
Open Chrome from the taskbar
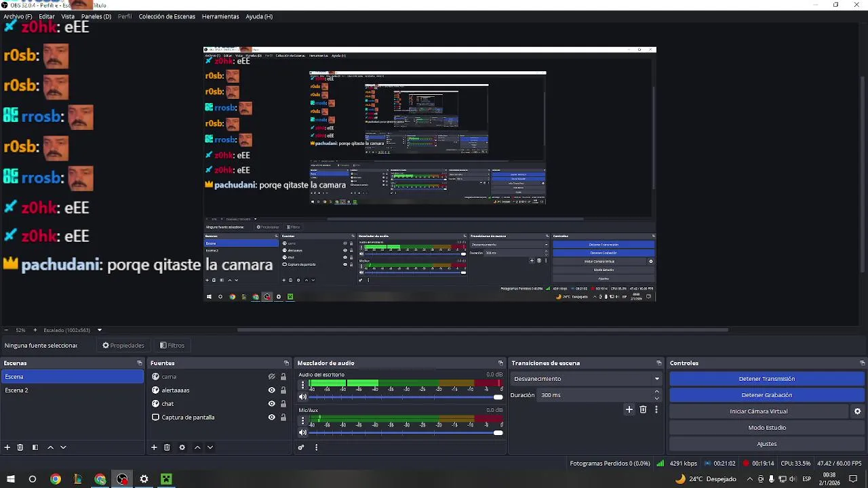(x=56, y=479)
